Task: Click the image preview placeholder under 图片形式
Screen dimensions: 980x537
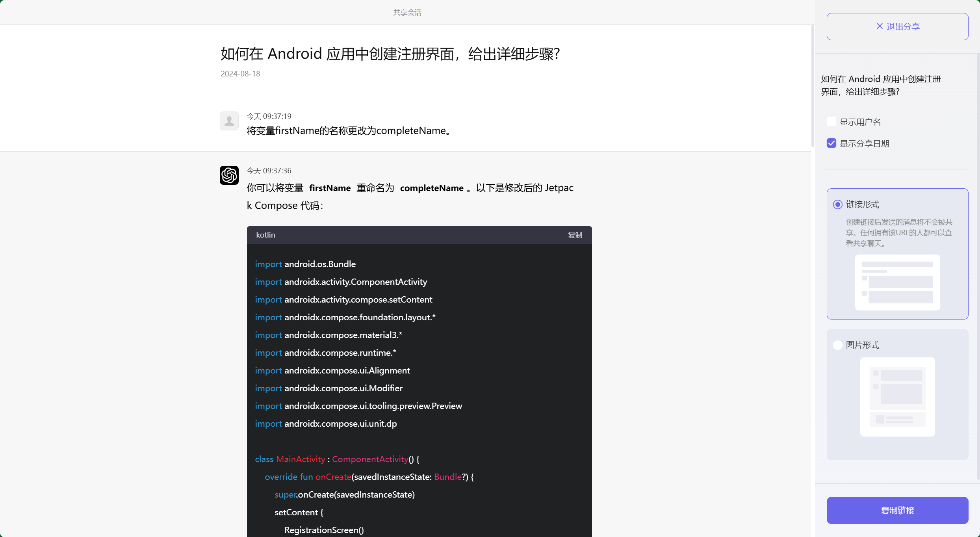Action: click(x=897, y=397)
